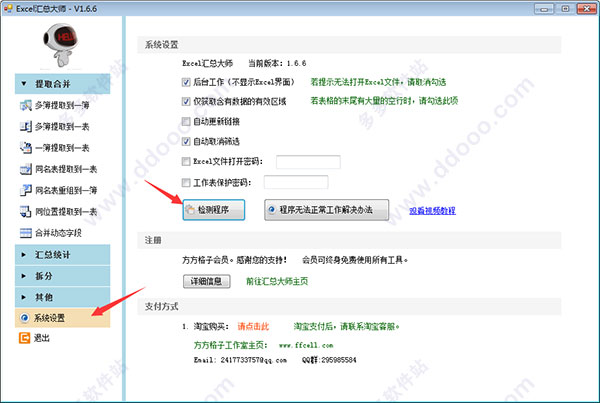Image resolution: width=600 pixels, height=403 pixels.
Task: Open www.ffcell.com website link
Action: tap(306, 345)
